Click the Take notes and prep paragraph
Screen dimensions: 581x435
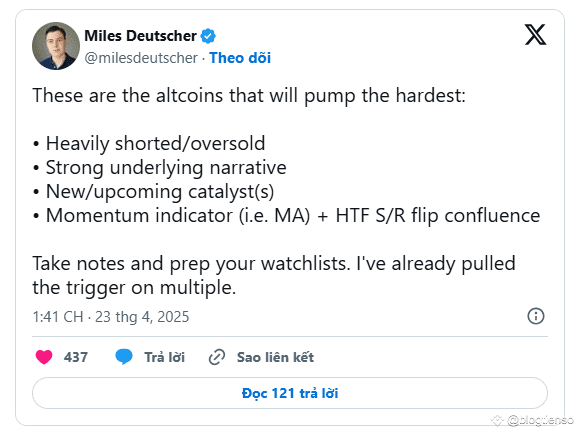click(274, 276)
